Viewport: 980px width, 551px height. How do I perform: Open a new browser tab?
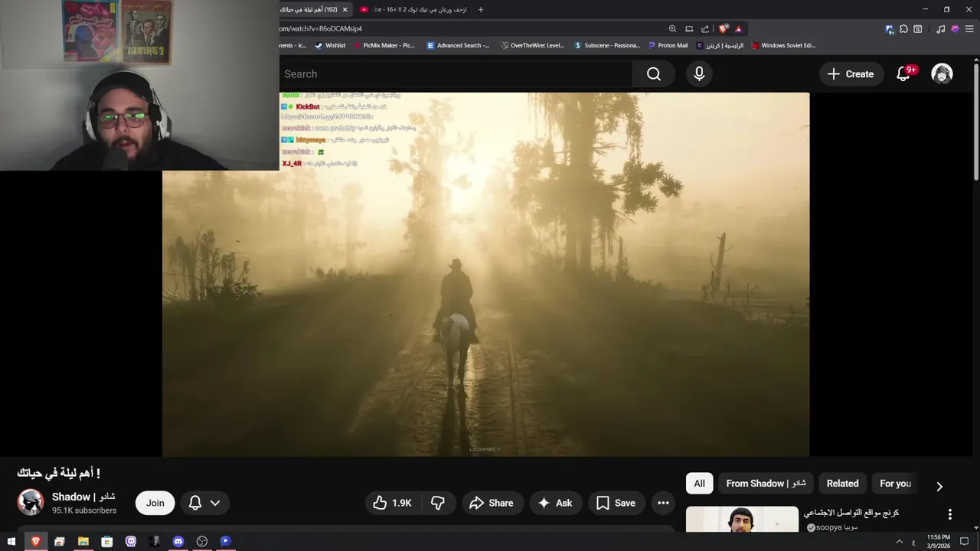click(x=481, y=9)
